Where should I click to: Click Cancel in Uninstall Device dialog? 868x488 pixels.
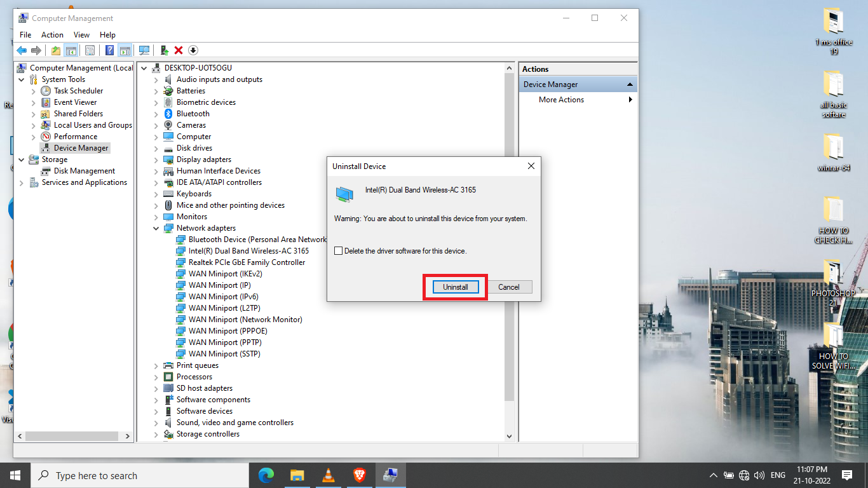(509, 287)
